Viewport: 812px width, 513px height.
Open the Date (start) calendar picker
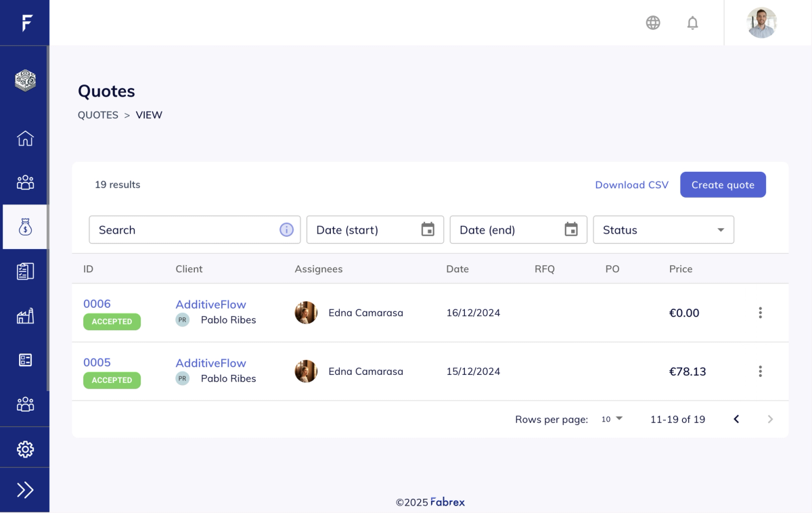(x=428, y=230)
